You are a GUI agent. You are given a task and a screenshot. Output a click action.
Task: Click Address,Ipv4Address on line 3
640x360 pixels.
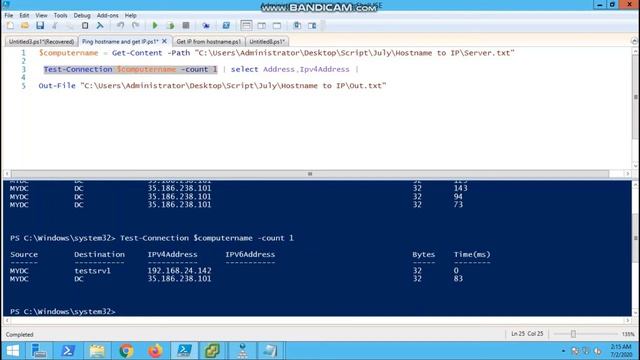click(306, 69)
